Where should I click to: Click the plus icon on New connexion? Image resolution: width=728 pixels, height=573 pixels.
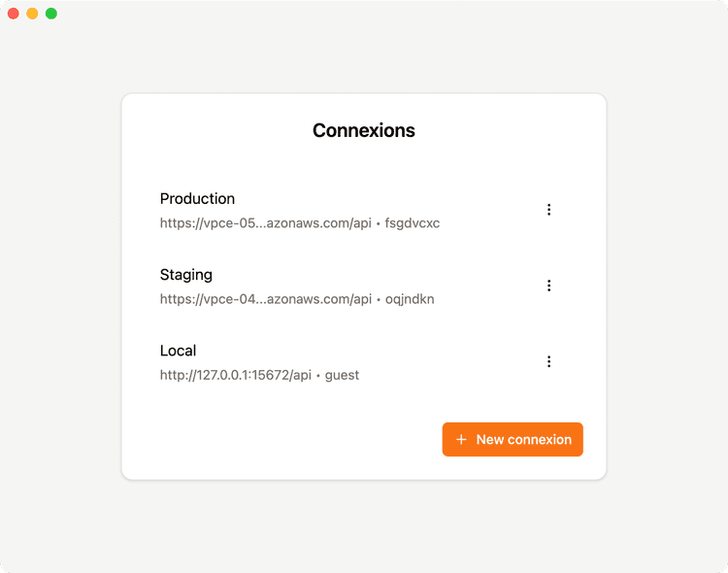(461, 439)
